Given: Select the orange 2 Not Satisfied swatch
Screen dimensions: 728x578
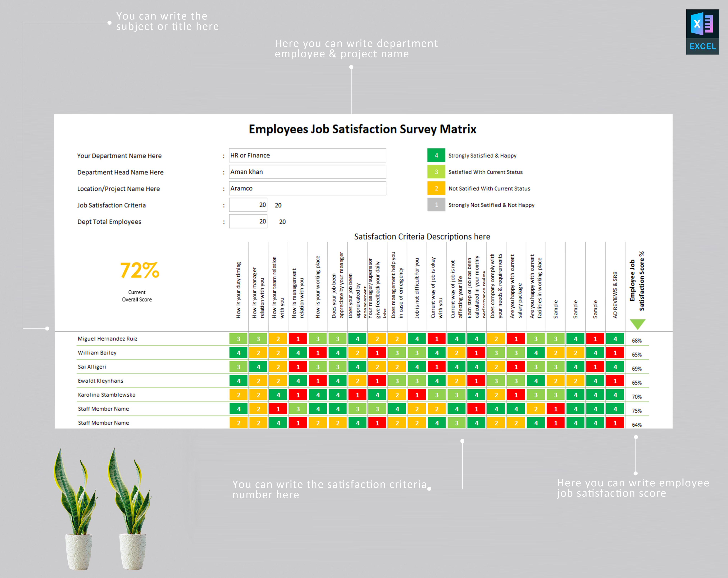Looking at the screenshot, I should pos(436,188).
